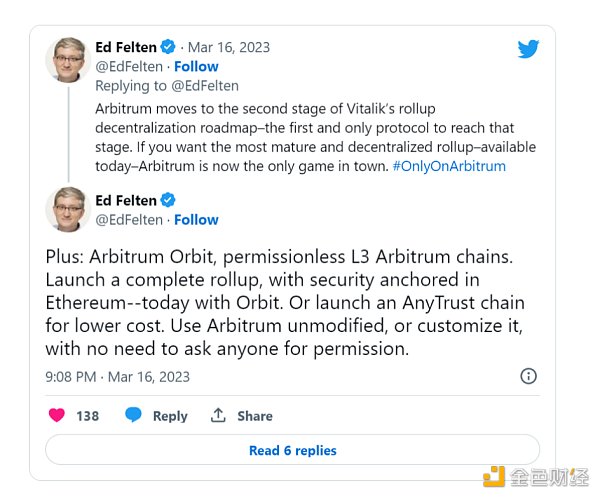Click the verified badge in the second tweet

(x=168, y=200)
